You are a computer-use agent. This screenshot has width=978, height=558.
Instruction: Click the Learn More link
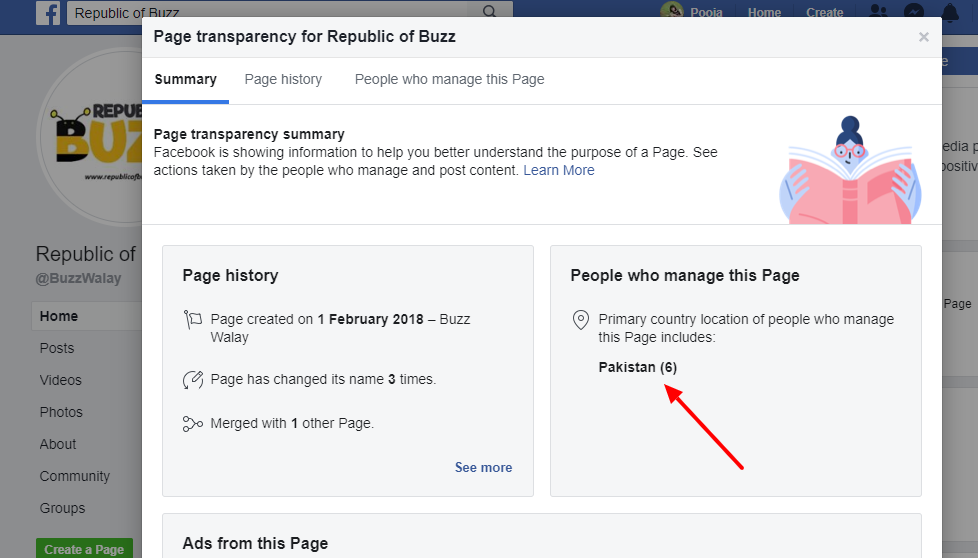(x=558, y=171)
